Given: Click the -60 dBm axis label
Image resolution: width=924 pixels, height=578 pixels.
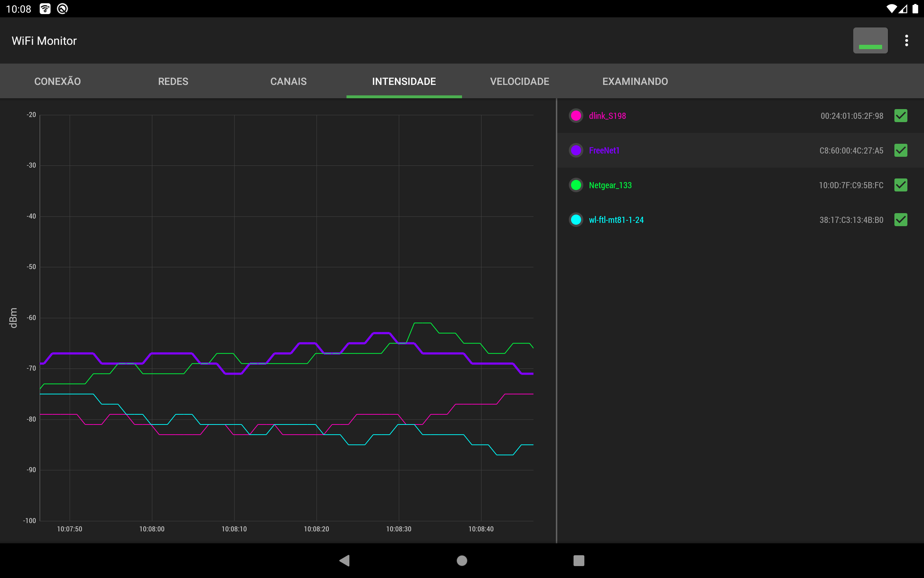Looking at the screenshot, I should coord(31,318).
